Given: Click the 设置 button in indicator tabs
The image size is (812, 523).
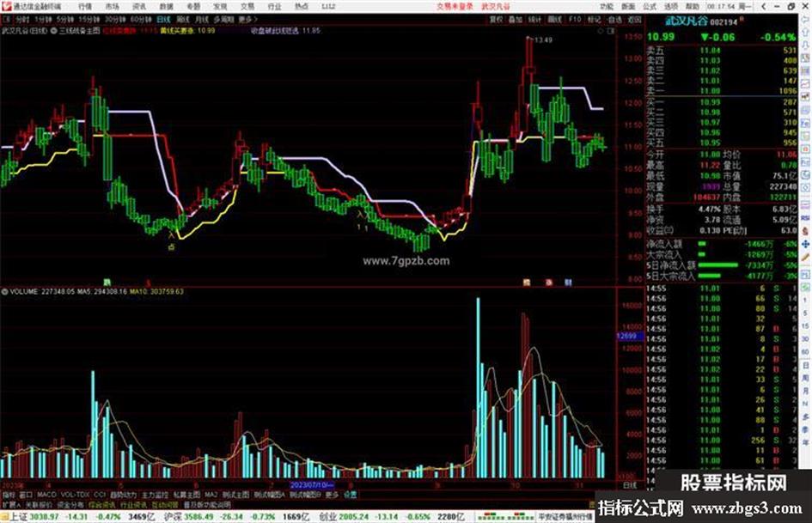Looking at the screenshot, I should (351, 495).
